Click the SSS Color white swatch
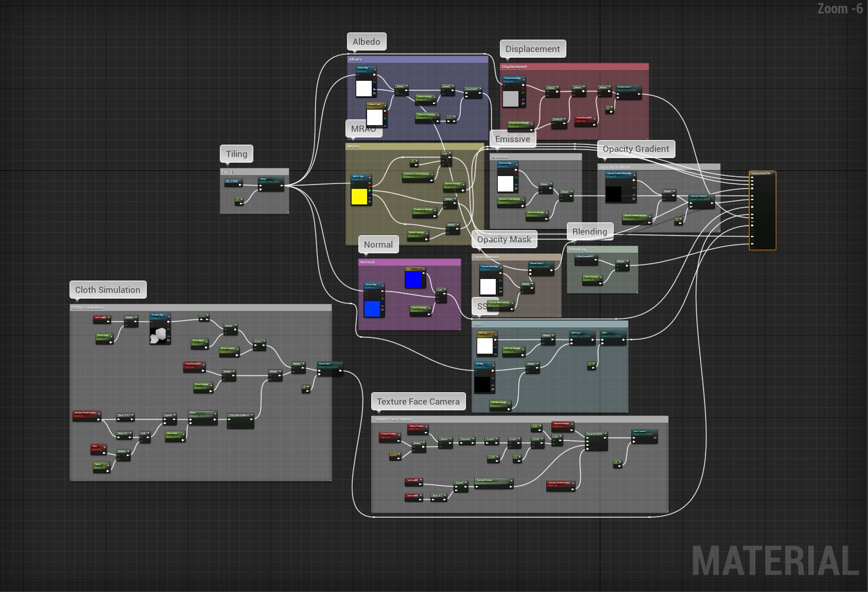Screen dimensions: 868x592 (x=485, y=346)
